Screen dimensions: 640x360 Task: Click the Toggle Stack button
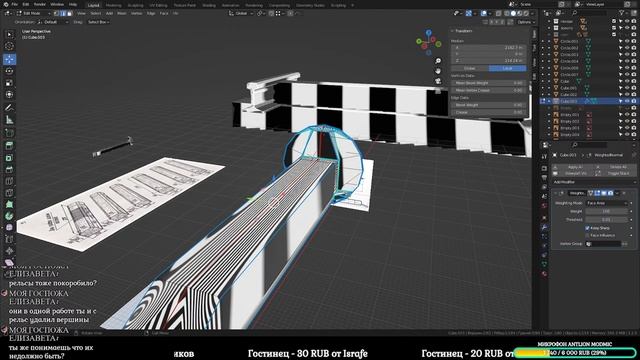point(616,173)
